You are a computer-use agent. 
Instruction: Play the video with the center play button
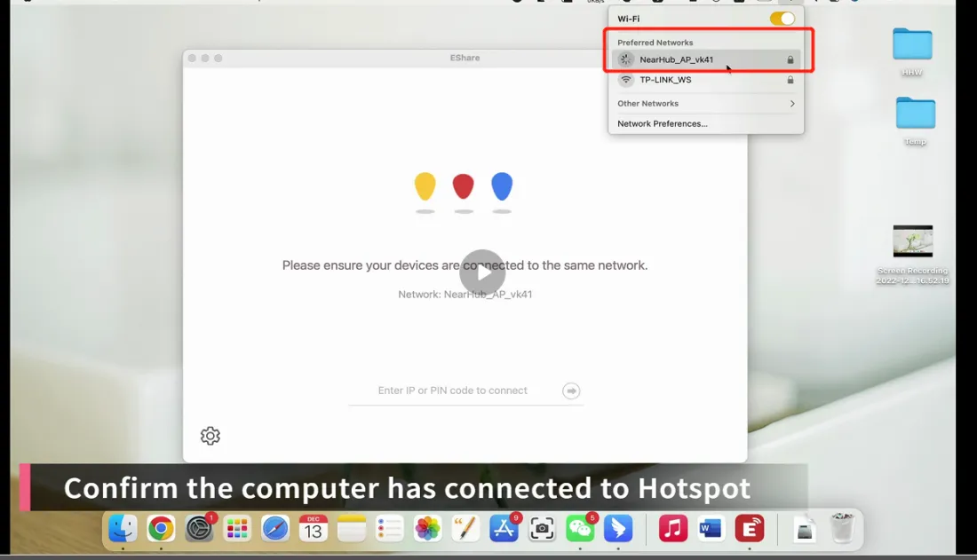click(x=483, y=272)
